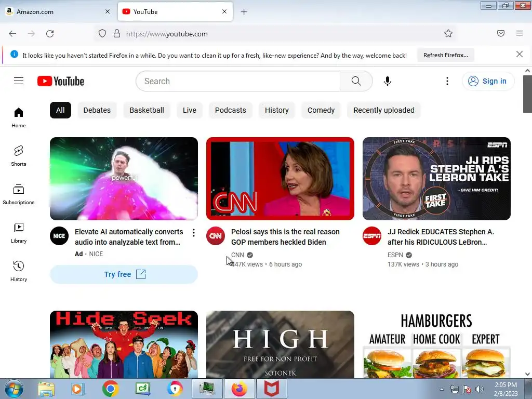This screenshot has width=532, height=399.
Task: Focus the YouTube search field
Action: click(238, 81)
